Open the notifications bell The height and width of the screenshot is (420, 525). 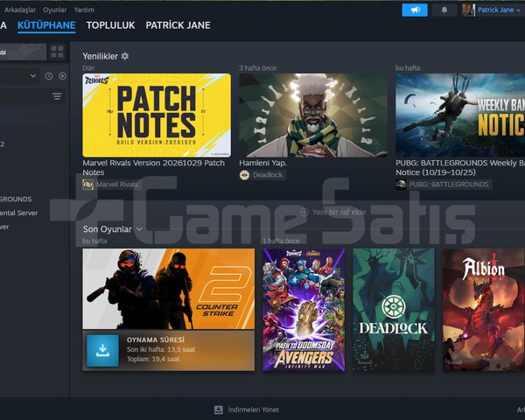tap(444, 10)
